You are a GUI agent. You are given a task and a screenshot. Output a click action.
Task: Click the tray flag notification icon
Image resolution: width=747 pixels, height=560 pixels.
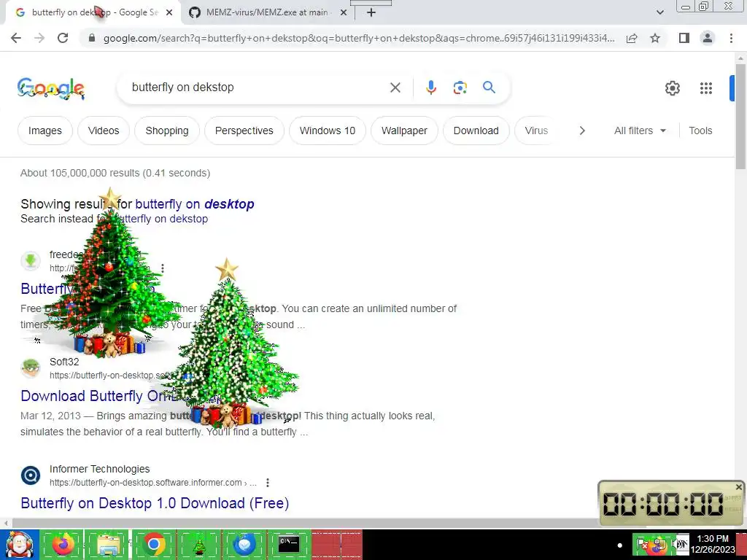[x=642, y=544]
